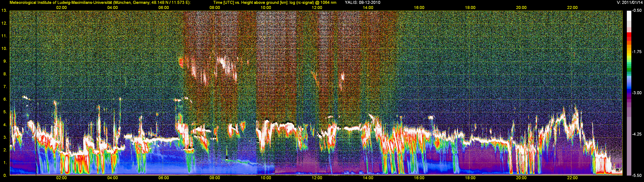Click 14:00 on the top time axis
644x182 pixels.
point(368,7)
